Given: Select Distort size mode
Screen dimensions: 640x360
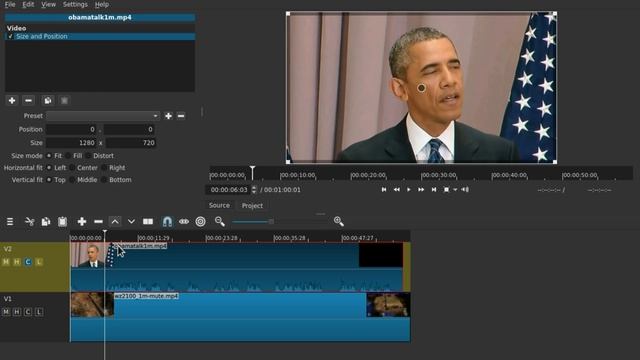Looking at the screenshot, I should pyautogui.click(x=100, y=156).
